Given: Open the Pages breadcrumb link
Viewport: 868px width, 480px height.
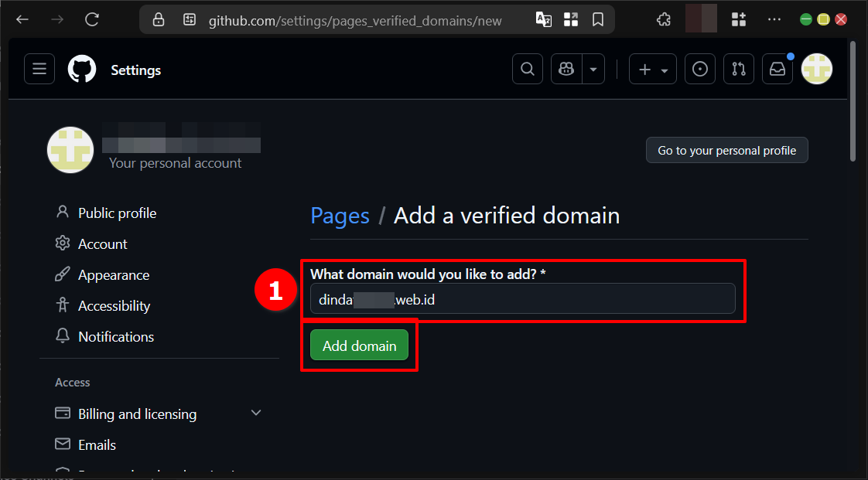Looking at the screenshot, I should 340,216.
